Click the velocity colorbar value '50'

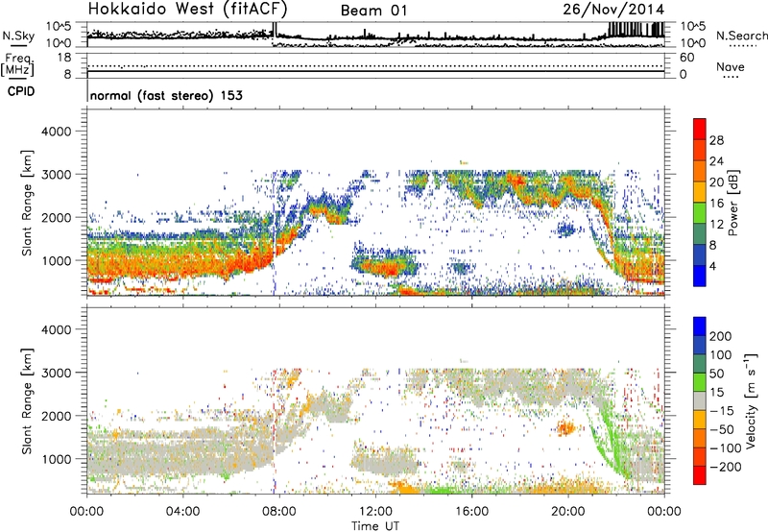716,374
